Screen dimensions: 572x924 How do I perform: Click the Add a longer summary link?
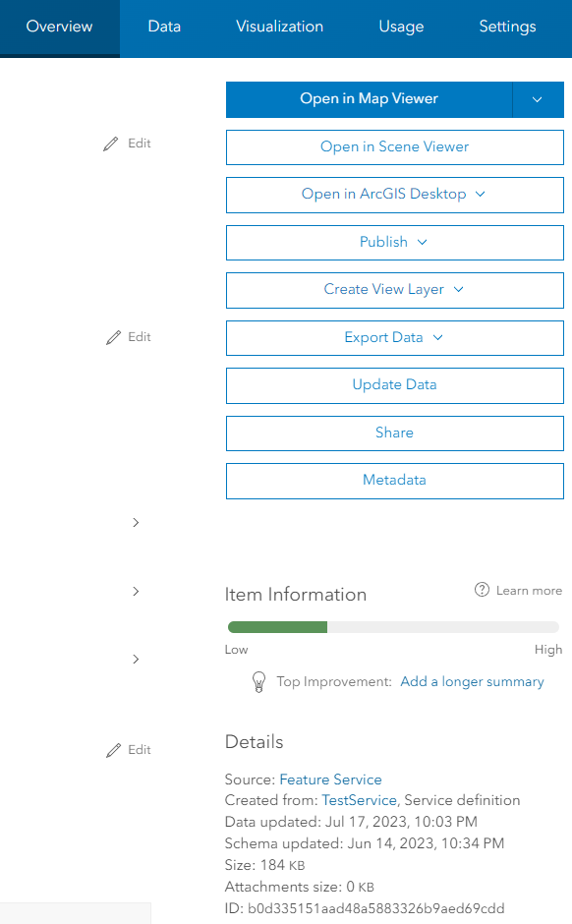472,682
